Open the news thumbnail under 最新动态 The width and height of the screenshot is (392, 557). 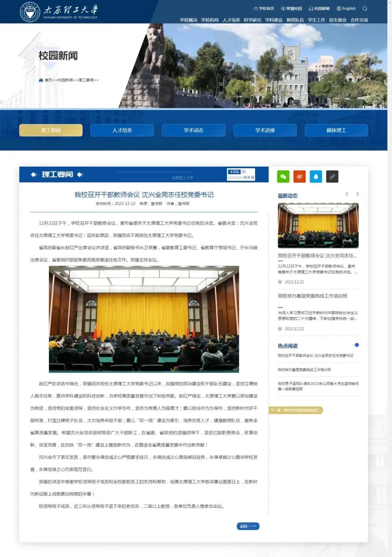[318, 225]
